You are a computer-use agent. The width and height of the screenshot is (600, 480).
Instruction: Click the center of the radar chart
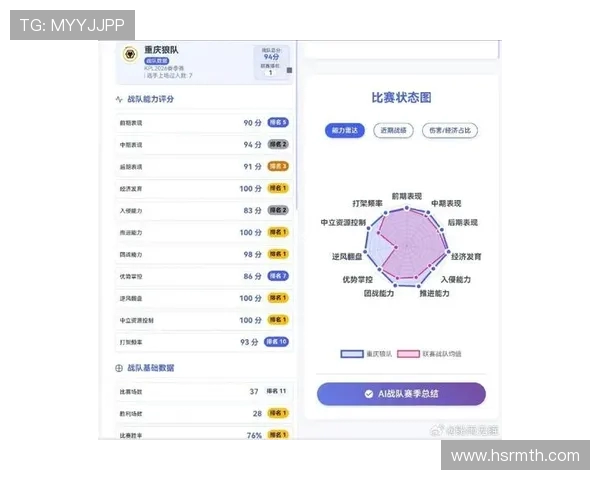(x=406, y=247)
